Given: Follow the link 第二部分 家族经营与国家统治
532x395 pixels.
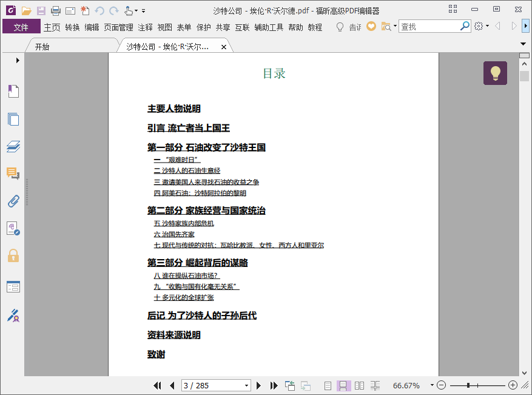Looking at the screenshot, I should coord(206,211).
